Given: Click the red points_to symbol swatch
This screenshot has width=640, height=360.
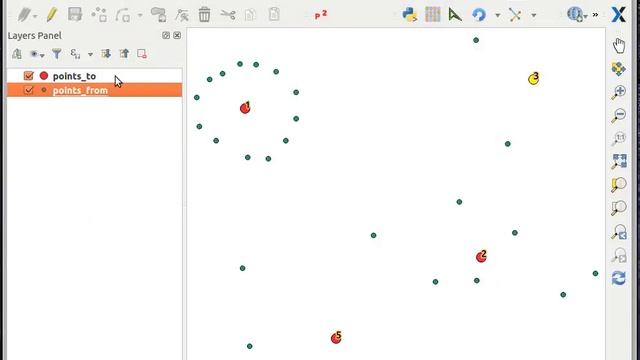Looking at the screenshot, I should click(44, 76).
